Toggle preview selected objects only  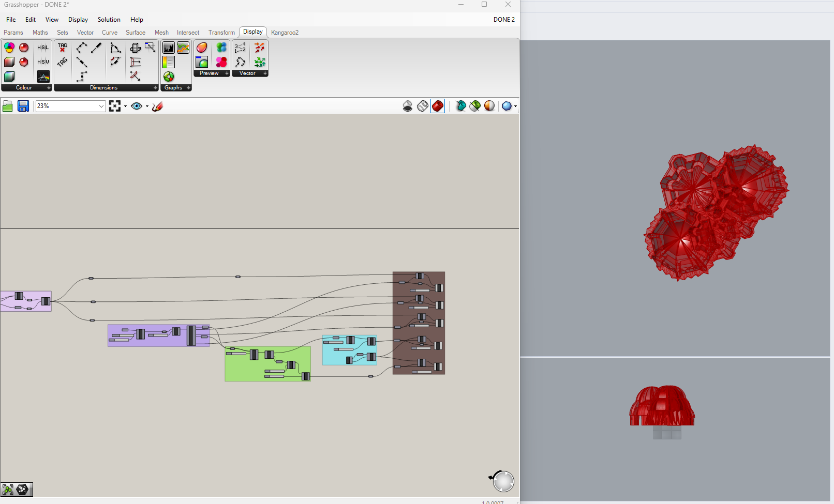[460, 106]
